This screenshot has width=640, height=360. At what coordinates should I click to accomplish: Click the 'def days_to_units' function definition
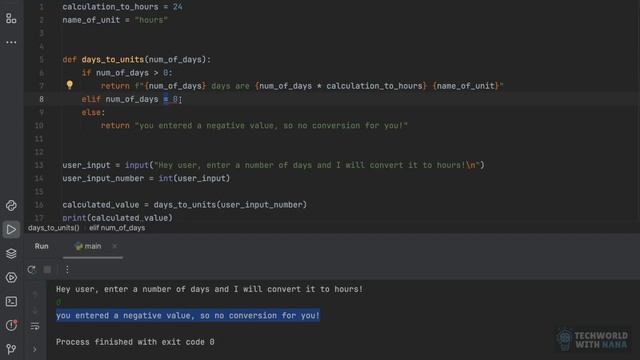(137, 60)
